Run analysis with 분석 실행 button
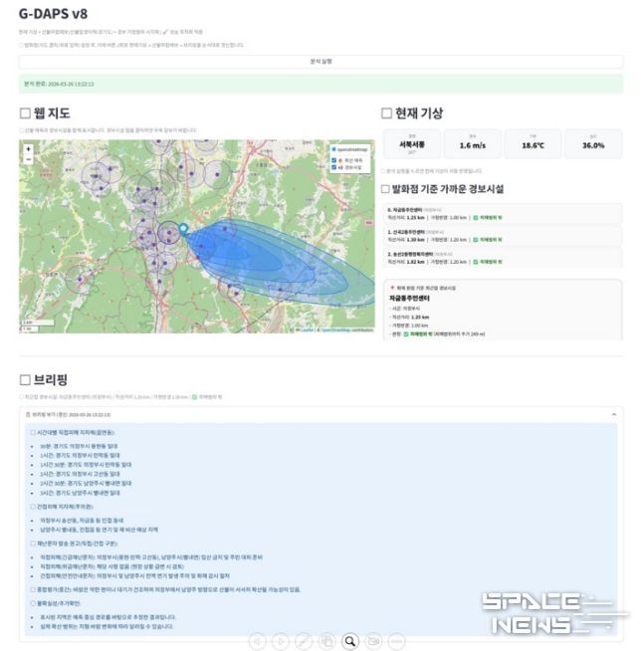644x651 pixels. [322, 62]
